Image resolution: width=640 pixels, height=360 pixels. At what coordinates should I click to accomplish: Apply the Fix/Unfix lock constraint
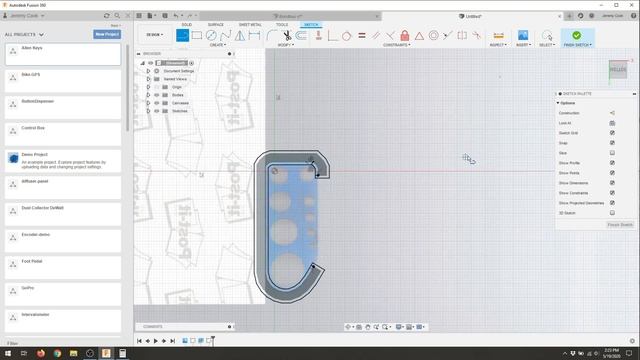point(404,36)
